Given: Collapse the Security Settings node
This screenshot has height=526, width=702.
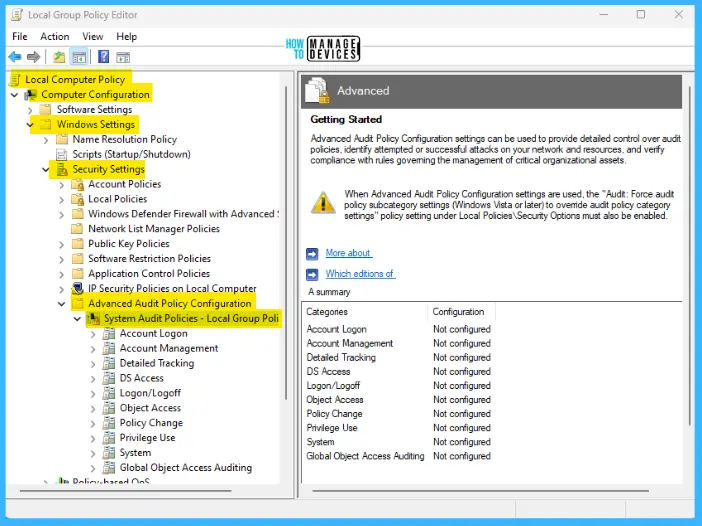Looking at the screenshot, I should coord(46,170).
